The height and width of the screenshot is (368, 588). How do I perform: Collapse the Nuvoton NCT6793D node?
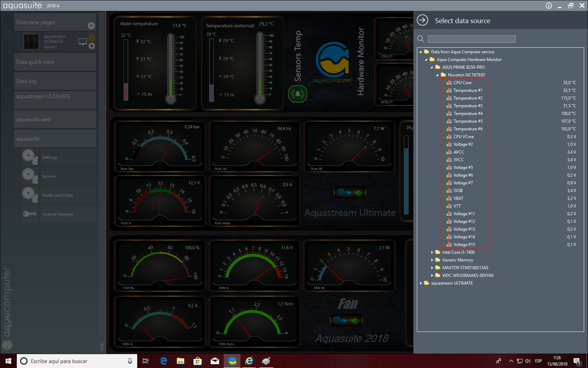coord(437,75)
